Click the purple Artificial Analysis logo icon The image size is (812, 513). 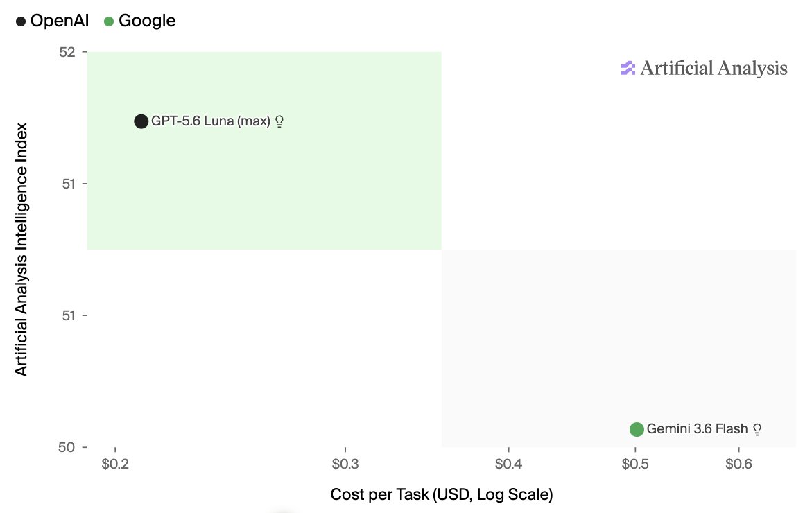coord(628,69)
